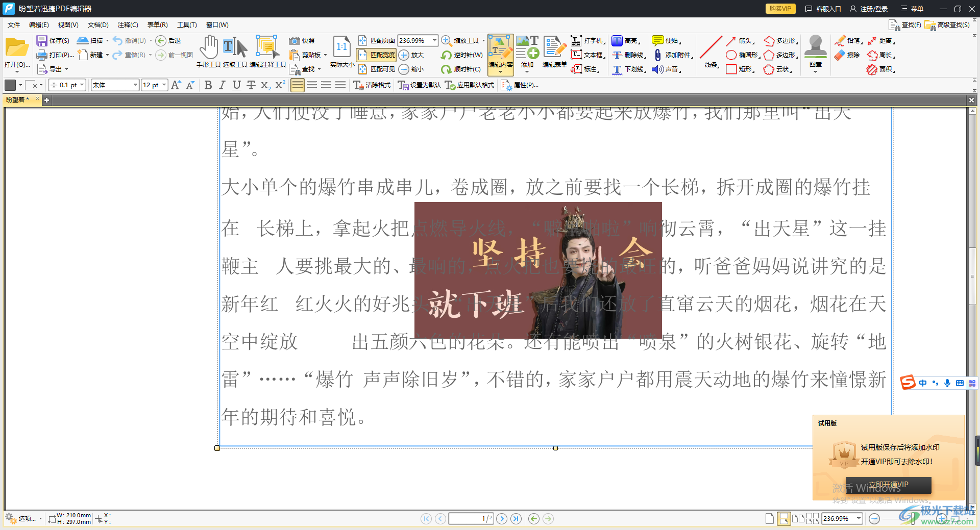
Task: Zoom out using 缩小 button
Action: click(411, 69)
